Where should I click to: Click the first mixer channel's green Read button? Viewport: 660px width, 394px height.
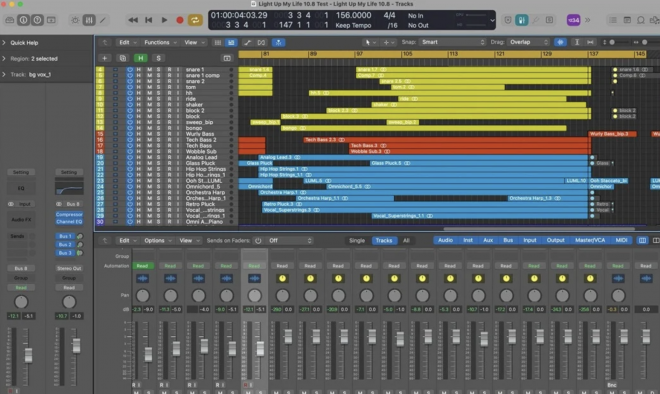(142, 266)
